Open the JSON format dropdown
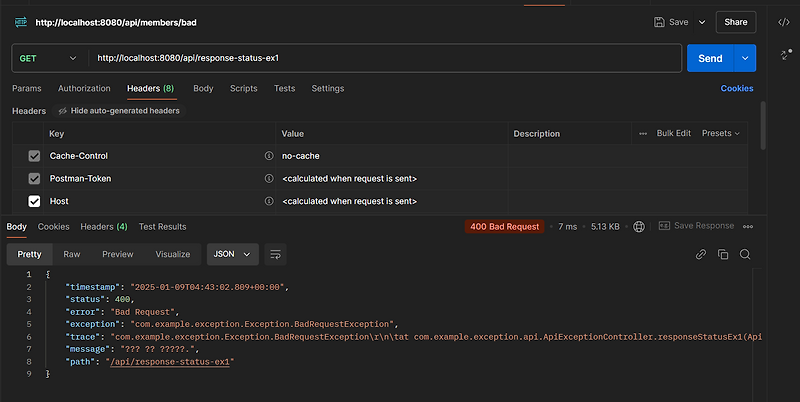800x402 pixels. (x=232, y=254)
